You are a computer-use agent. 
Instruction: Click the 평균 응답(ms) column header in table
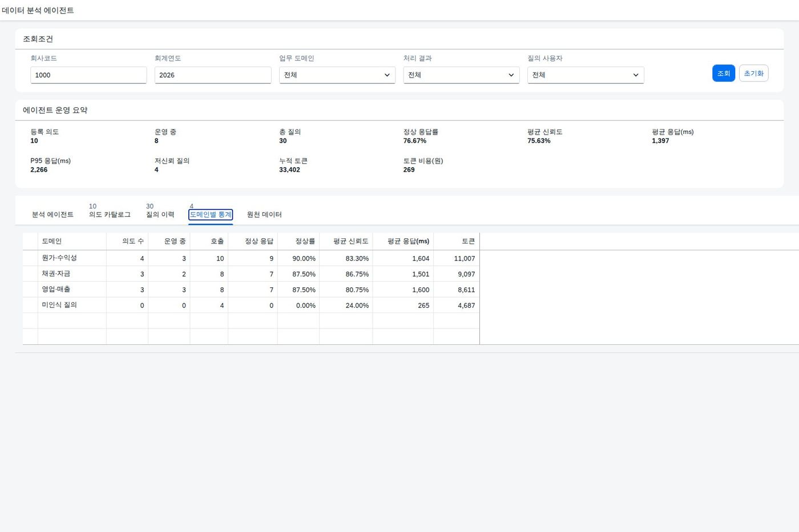[x=403, y=241]
